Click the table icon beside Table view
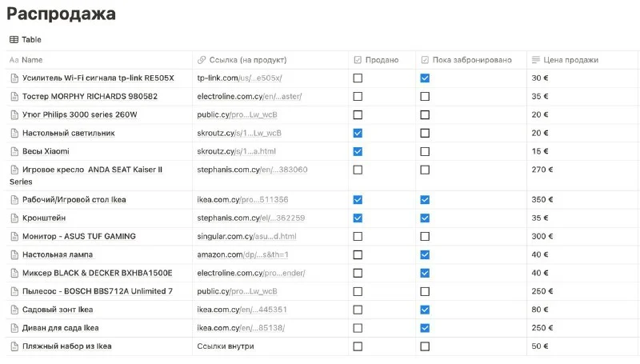640x364 pixels. coord(14,39)
